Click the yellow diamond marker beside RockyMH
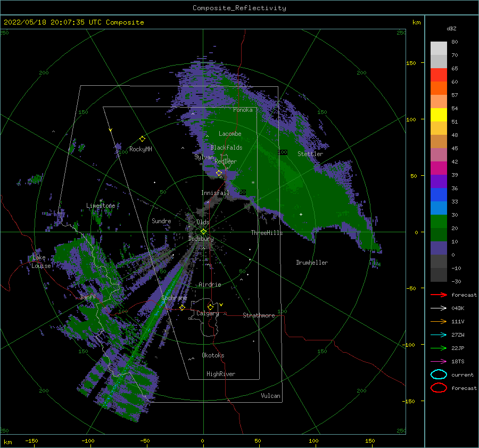 142,139
